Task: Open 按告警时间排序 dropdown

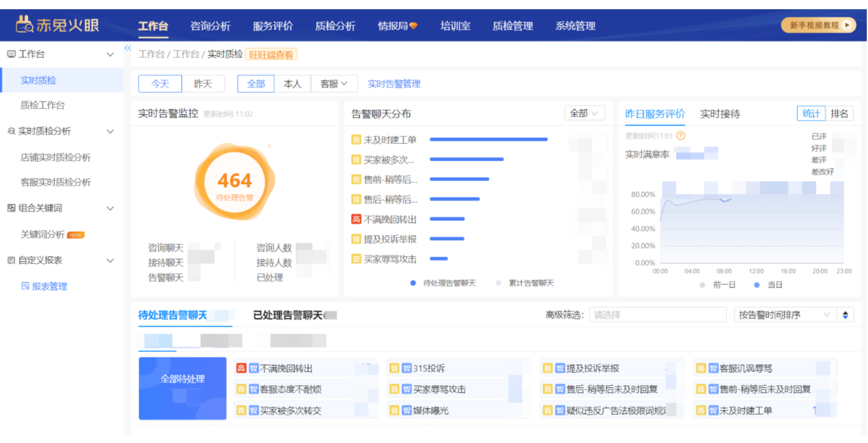Action: [784, 315]
